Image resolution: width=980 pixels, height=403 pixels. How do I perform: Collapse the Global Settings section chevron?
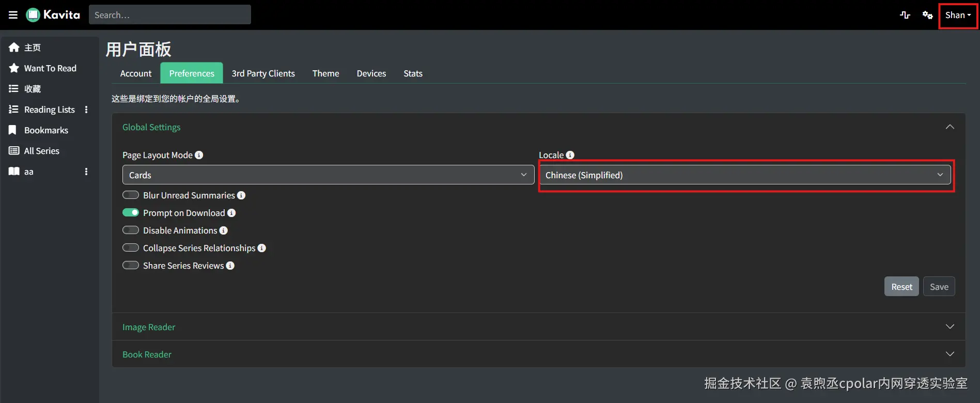point(950,127)
